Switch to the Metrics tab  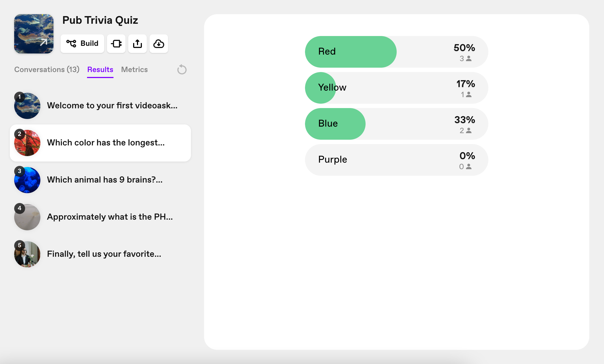click(134, 70)
